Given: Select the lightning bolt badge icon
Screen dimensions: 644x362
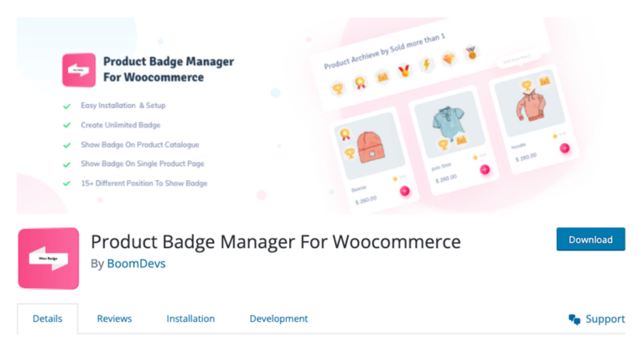Looking at the screenshot, I should click(427, 65).
